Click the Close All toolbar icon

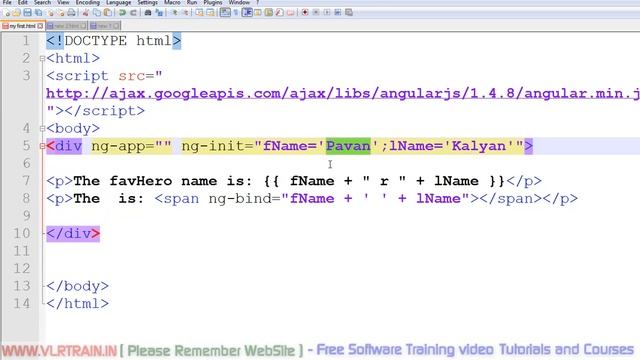point(61,13)
